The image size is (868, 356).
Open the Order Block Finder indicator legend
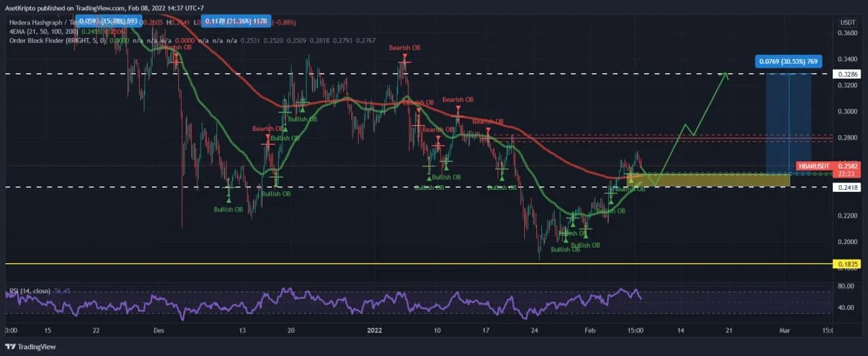pyautogui.click(x=37, y=41)
